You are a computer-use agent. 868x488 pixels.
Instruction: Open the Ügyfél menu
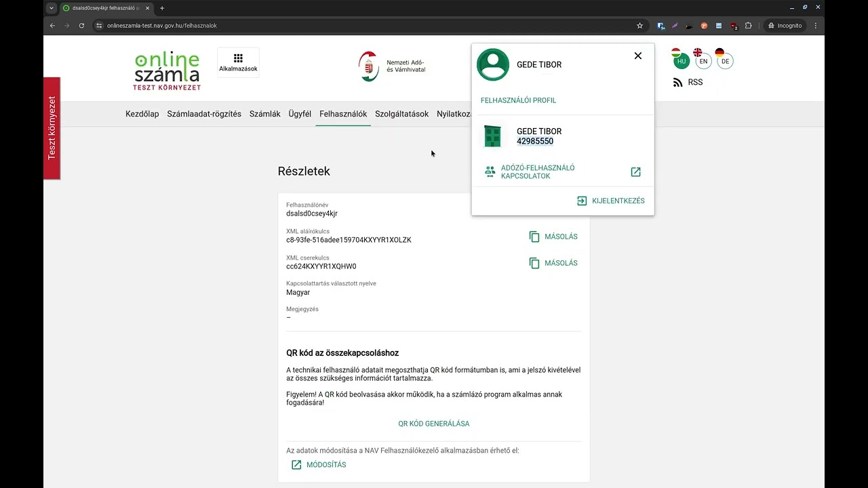pos(300,114)
